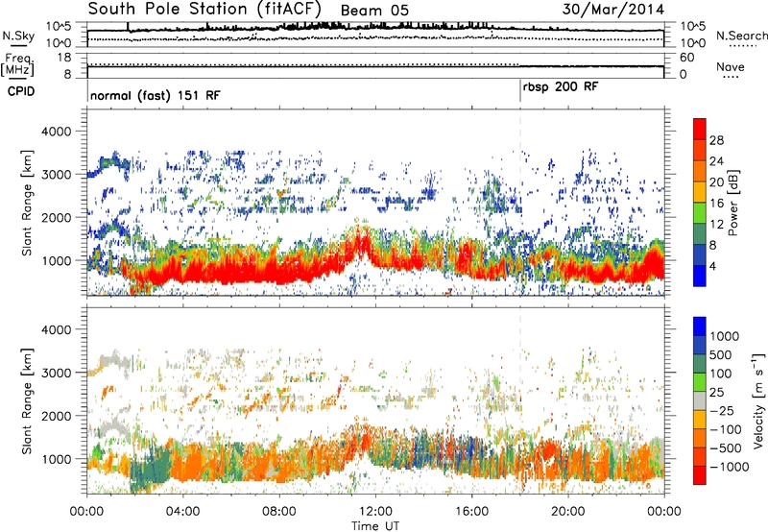Click the "28" tick on the Power colorbar
Viewport: 768px width, 532px height.
point(716,140)
